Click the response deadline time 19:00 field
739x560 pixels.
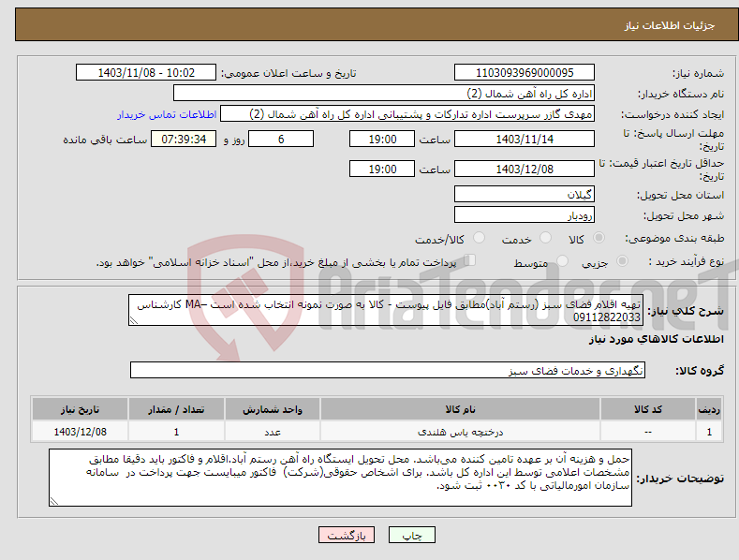pos(382,139)
